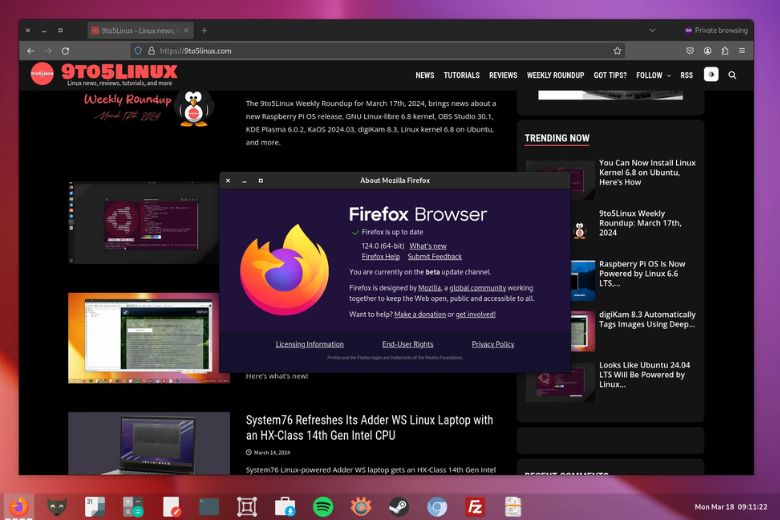The height and width of the screenshot is (520, 780).
Task: Open the RSS menu link
Action: pyautogui.click(x=686, y=75)
